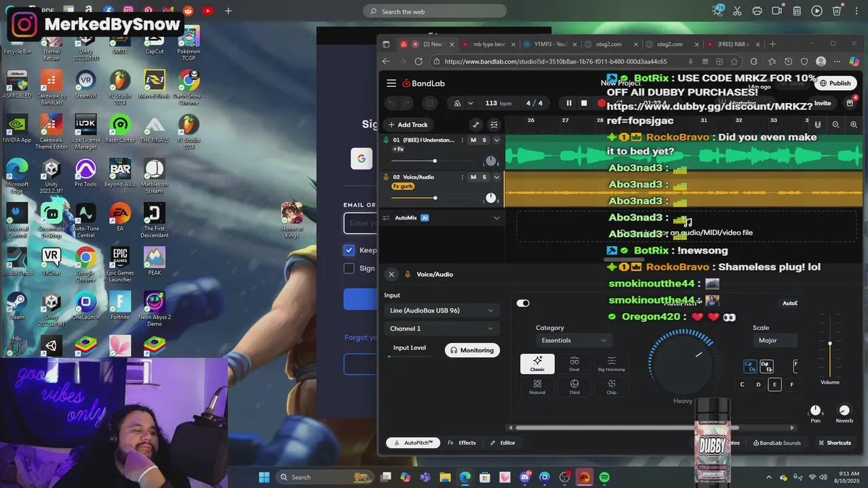Select key note C
868x488 pixels.
click(x=742, y=384)
